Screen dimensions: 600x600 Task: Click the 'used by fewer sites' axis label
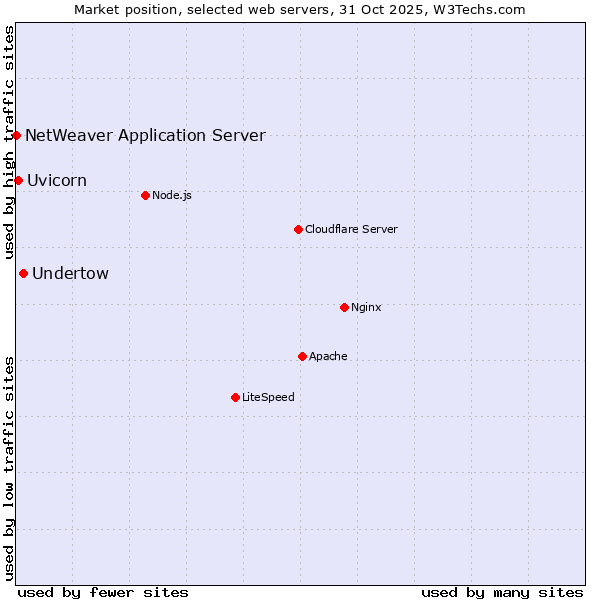pos(103,592)
